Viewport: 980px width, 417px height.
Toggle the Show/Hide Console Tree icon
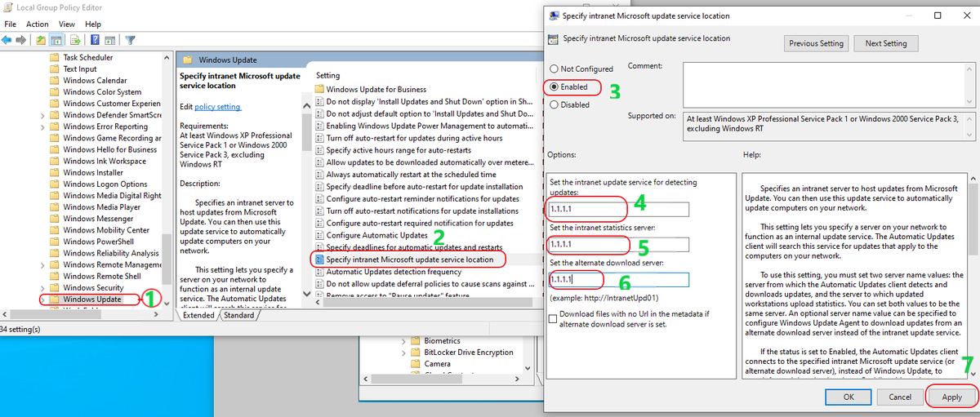click(x=56, y=39)
